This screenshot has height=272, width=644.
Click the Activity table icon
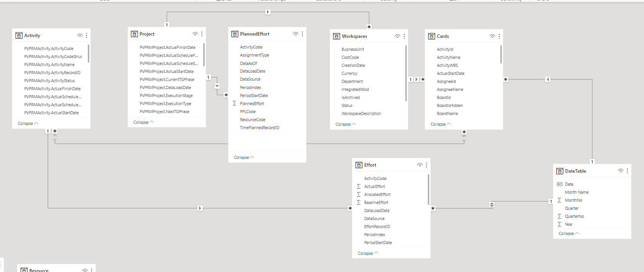[x=19, y=36]
